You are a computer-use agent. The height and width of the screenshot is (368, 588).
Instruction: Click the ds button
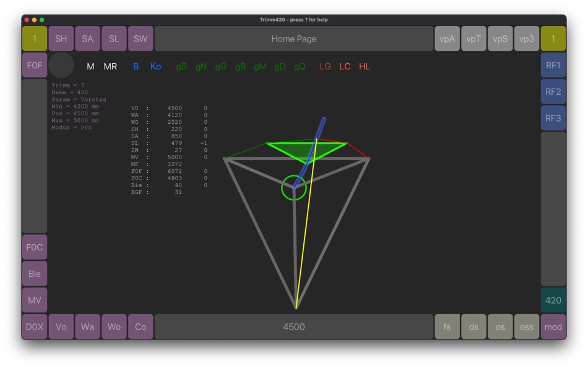473,326
